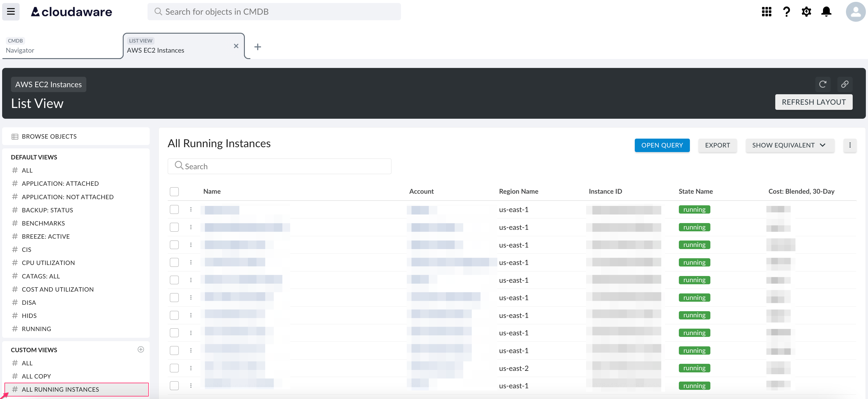The height and width of the screenshot is (399, 868).
Task: Check the sixth row's checkbox
Action: [x=174, y=297]
